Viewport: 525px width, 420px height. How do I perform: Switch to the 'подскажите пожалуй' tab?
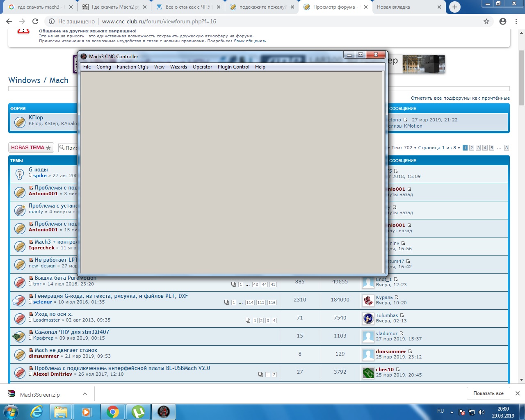pyautogui.click(x=262, y=7)
